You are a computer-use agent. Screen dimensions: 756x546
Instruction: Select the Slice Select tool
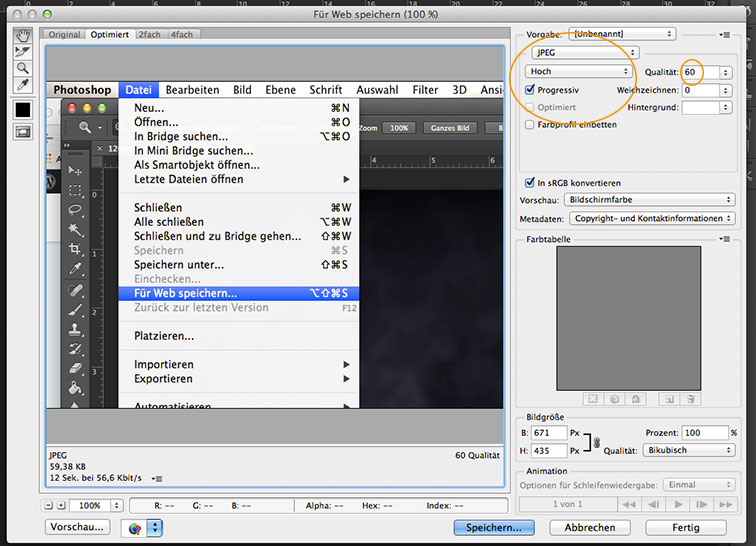23,52
